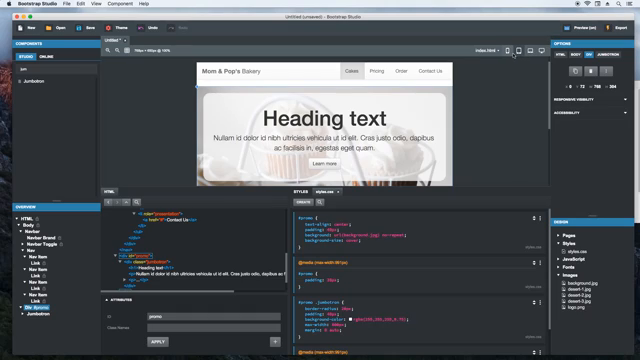640x360 pixels.
Task: Select the BODY breadcrumb in Options
Action: [576, 54]
